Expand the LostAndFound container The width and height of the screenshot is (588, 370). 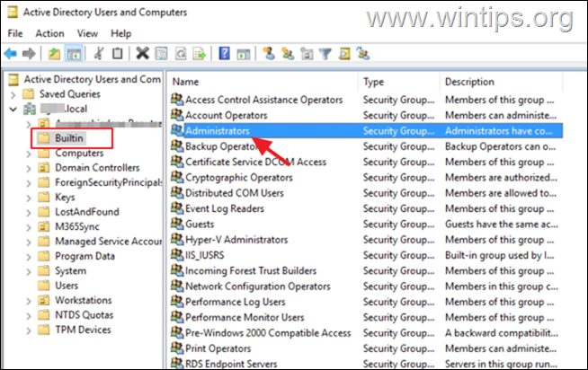[x=29, y=212]
